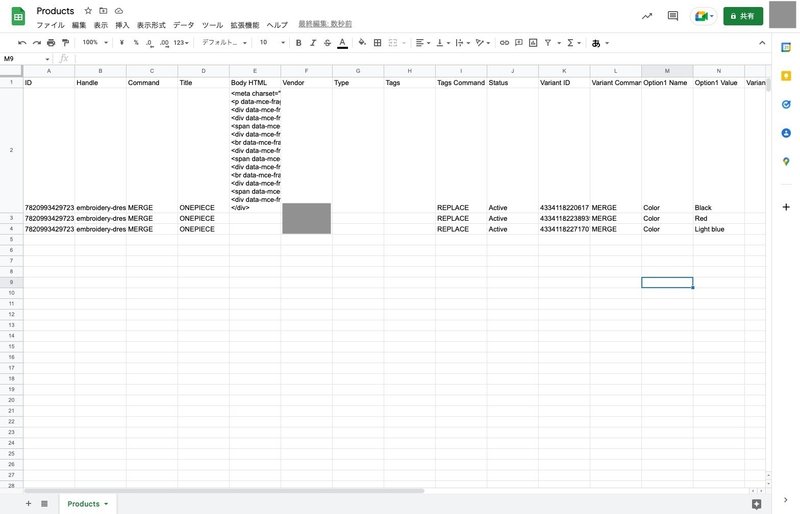Open text rotation dropdown
The image size is (800, 514).
[x=483, y=43]
